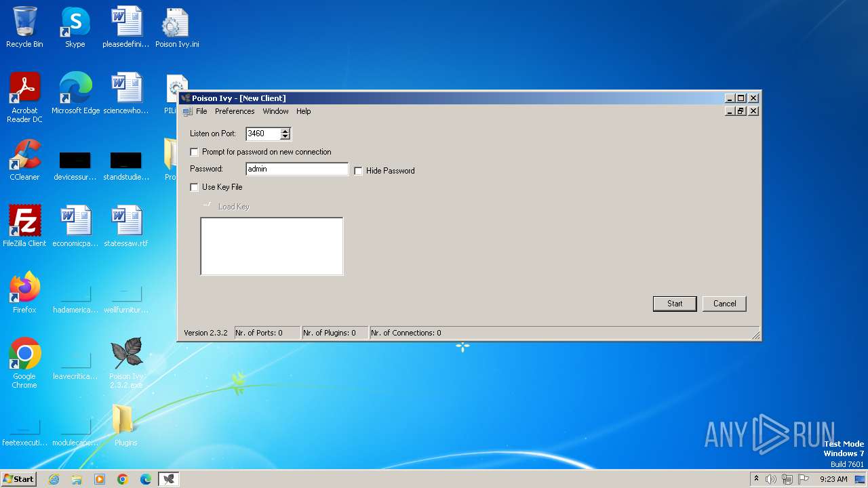Restore the inner New Client child window
This screenshot has height=488, width=868.
pos(741,111)
